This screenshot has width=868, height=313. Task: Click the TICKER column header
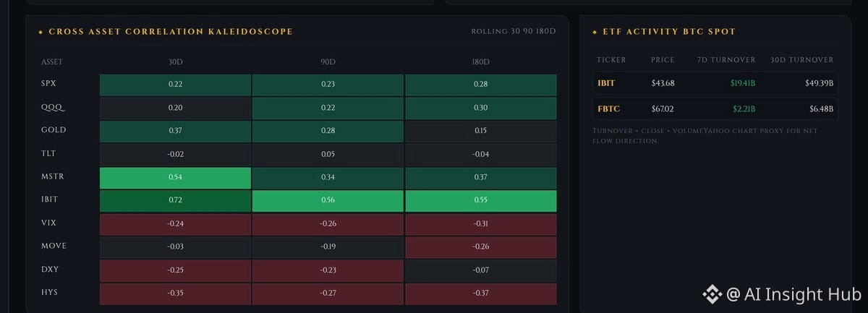(611, 60)
